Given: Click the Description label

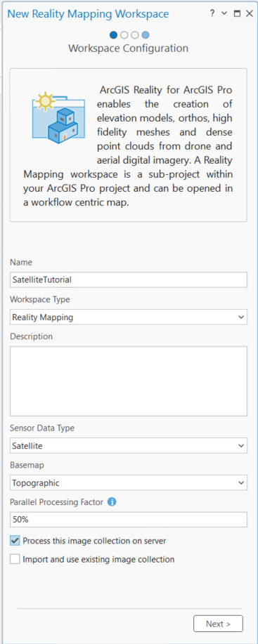Looking at the screenshot, I should [x=31, y=336].
